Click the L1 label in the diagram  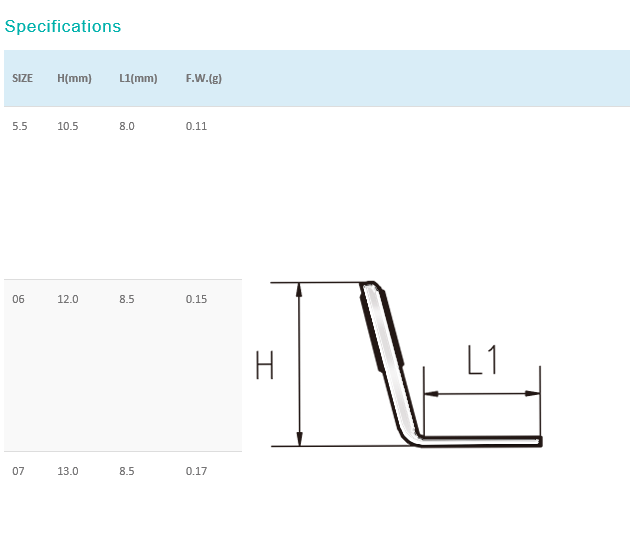click(482, 360)
